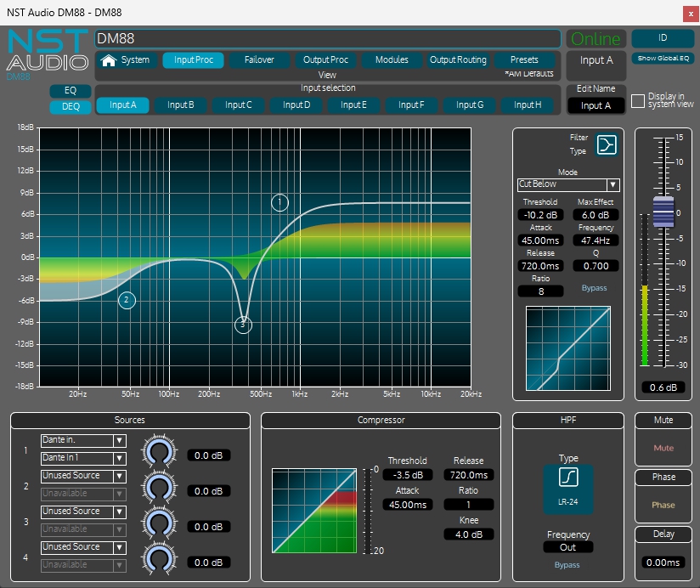Click the DEQ Threshold -10.2 dB field
700x588 pixels.
(540, 215)
